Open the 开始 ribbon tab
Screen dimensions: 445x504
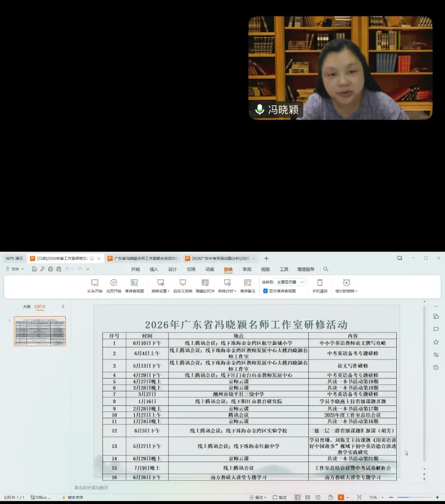click(136, 269)
